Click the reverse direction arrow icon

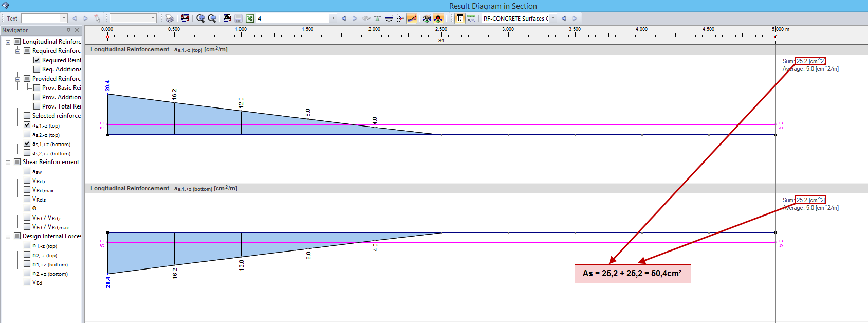389,19
